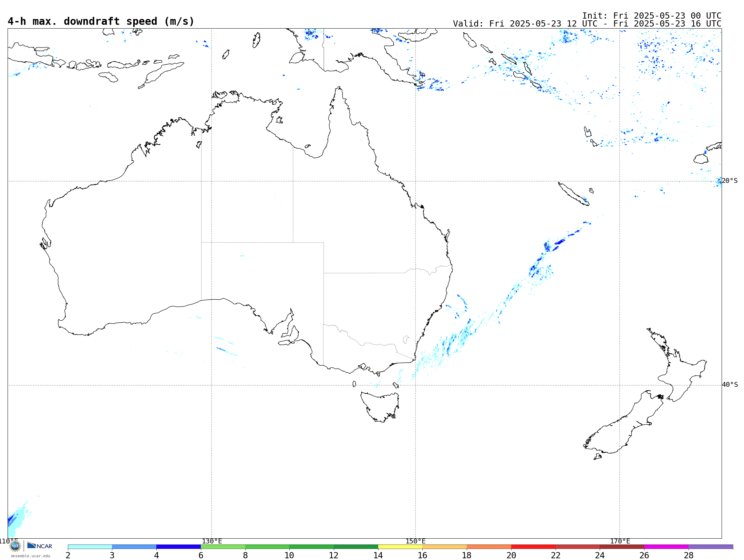This screenshot has height=560, width=744.
Task: Open the ensemble.ucar.edu link text
Action: pos(31,556)
